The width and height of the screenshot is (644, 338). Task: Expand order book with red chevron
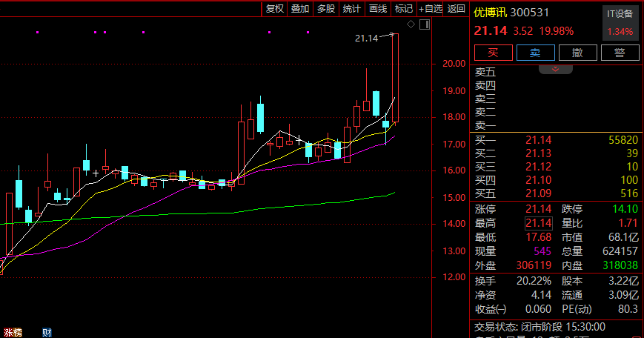[x=556, y=69]
